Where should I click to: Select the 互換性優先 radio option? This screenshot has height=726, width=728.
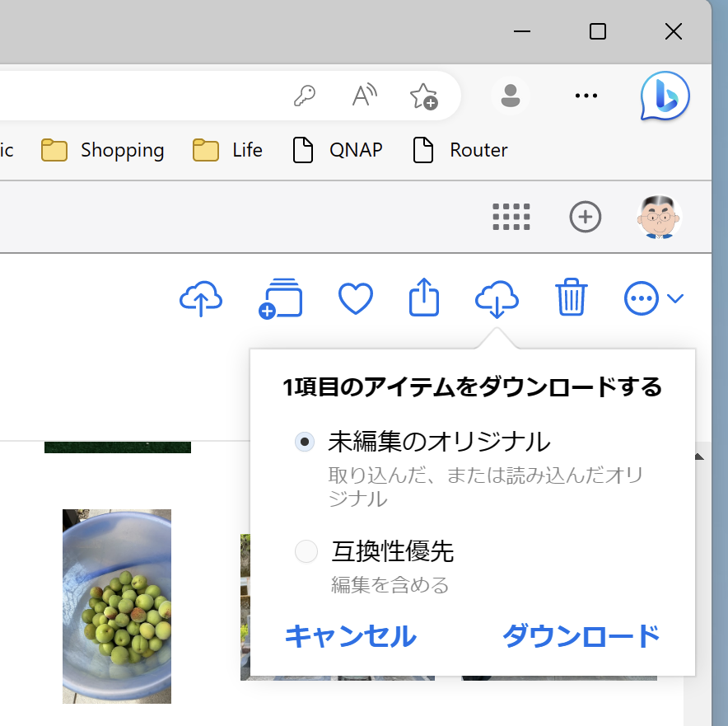point(306,551)
